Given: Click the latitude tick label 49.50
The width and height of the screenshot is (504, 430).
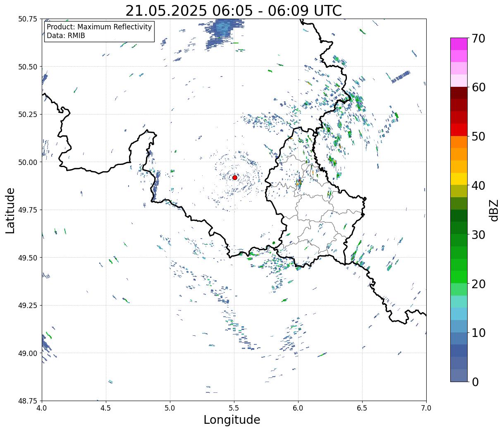Looking at the screenshot, I should click(x=28, y=258).
